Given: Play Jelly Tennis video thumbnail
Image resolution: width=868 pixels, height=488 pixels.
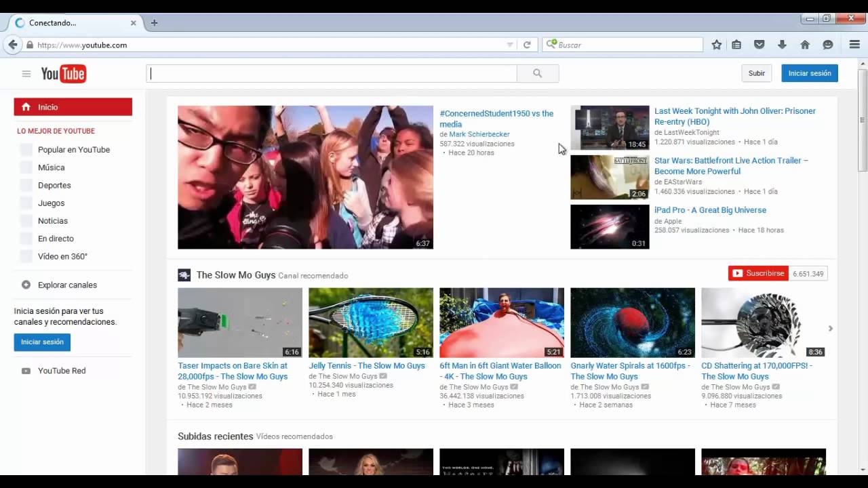Looking at the screenshot, I should click(x=371, y=323).
